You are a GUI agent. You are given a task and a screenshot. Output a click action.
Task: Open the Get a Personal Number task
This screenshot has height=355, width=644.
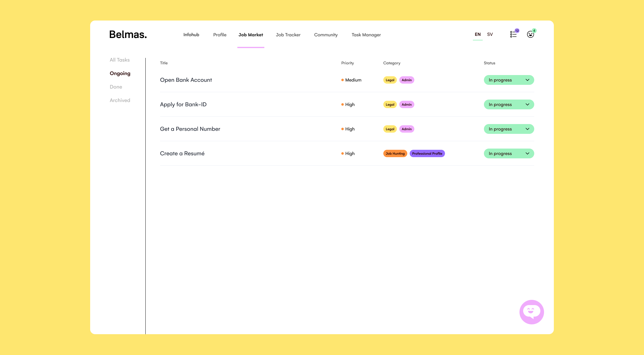point(190,129)
